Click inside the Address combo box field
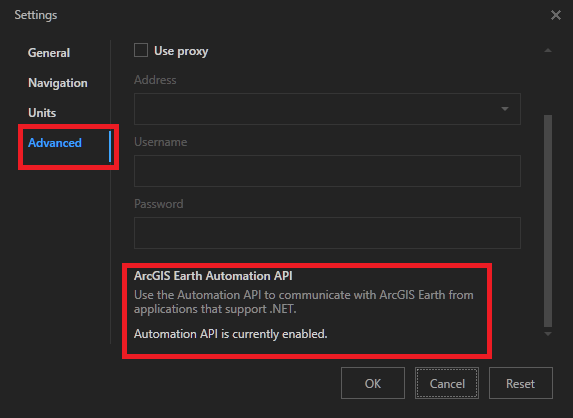 coord(327,109)
